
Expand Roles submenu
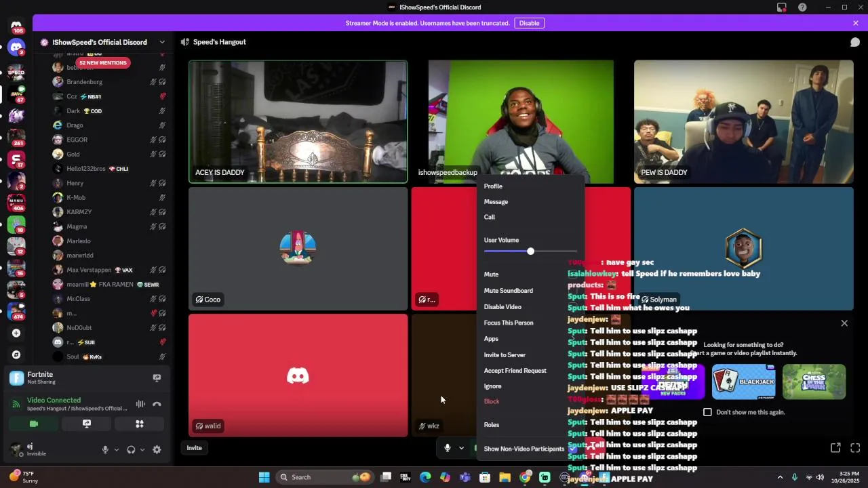[530, 425]
